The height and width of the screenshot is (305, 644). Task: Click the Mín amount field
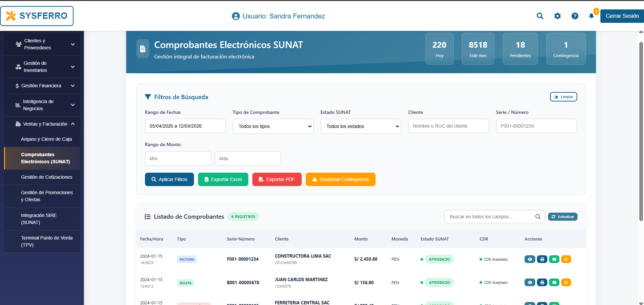coord(178,159)
